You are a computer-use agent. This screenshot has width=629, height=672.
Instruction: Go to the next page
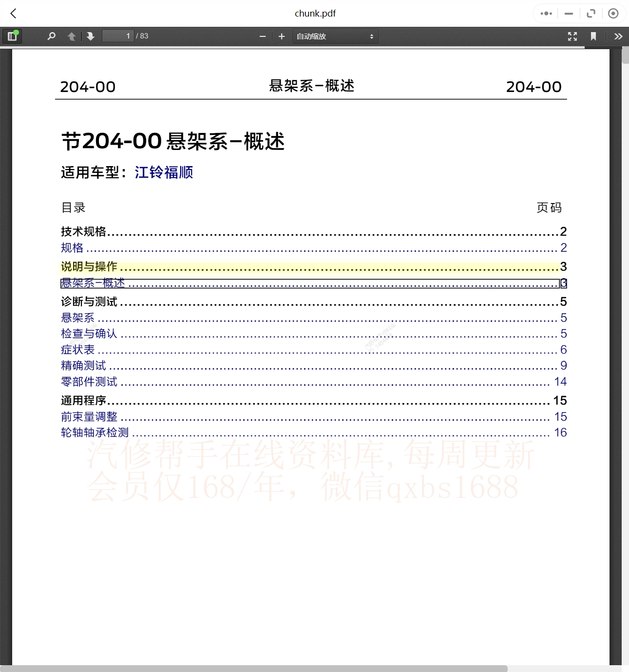[x=90, y=36]
